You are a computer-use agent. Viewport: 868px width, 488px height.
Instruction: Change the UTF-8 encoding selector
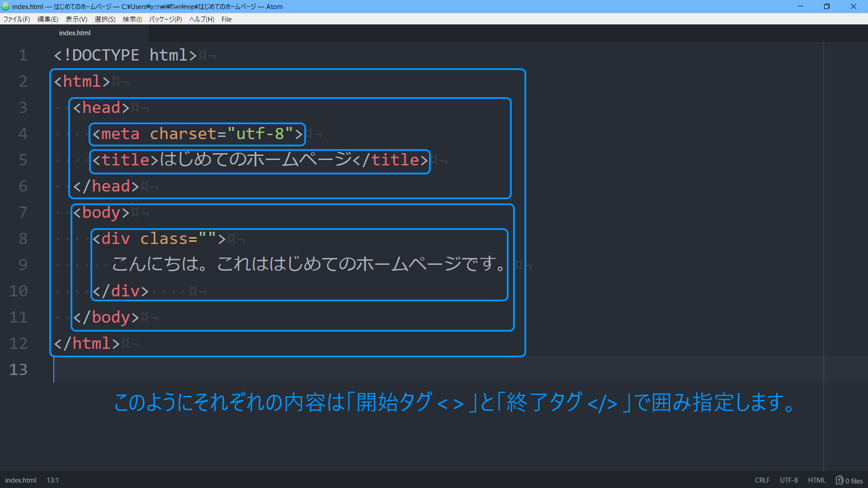[788, 480]
